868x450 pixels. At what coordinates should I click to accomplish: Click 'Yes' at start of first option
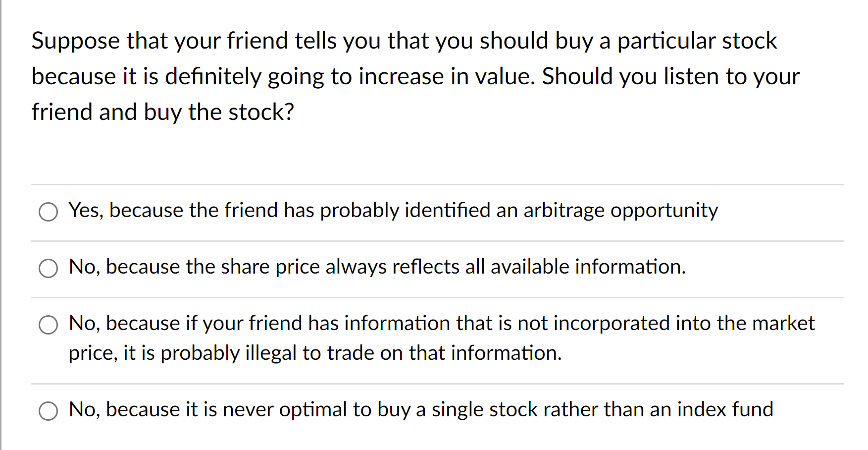click(82, 210)
